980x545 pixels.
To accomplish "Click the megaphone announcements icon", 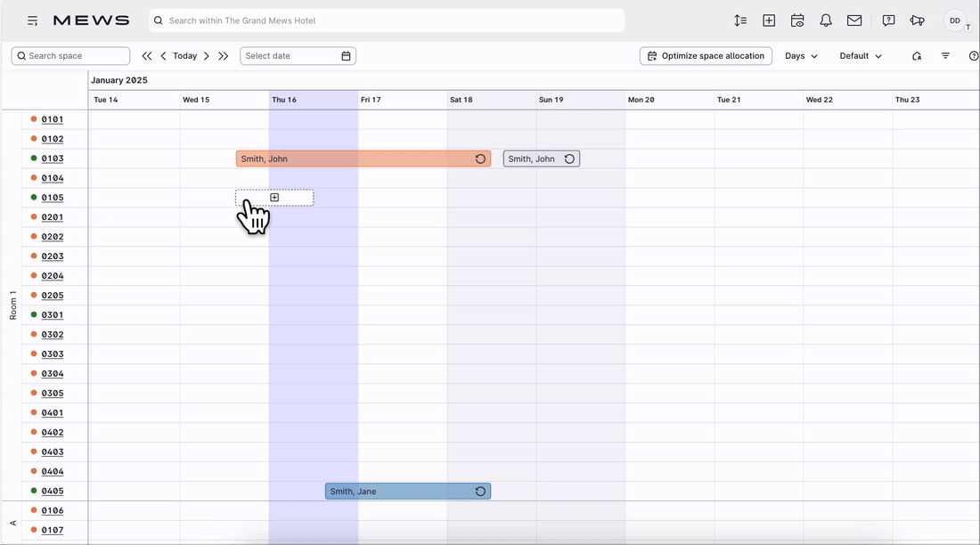I will [x=917, y=20].
